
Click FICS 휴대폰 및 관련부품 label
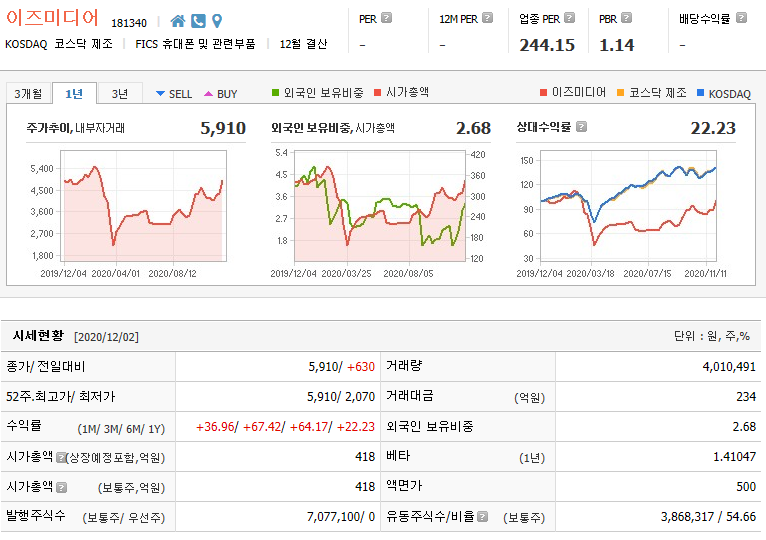pos(195,44)
